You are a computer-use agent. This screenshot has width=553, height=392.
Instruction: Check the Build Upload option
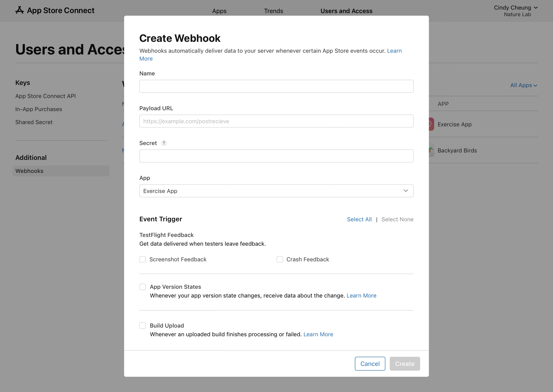(x=142, y=325)
